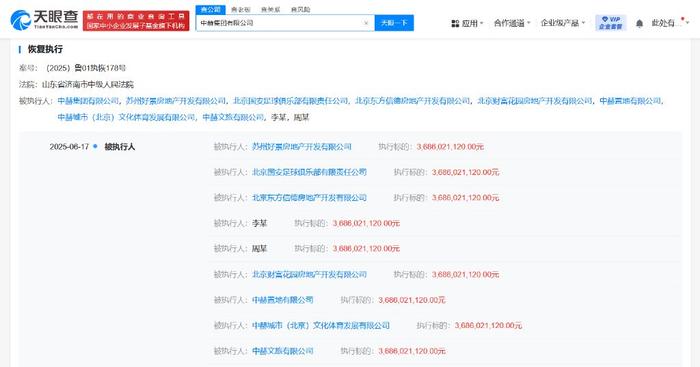The height and width of the screenshot is (367, 700).
Task: Click the Tianyancha logo icon
Action: point(21,20)
